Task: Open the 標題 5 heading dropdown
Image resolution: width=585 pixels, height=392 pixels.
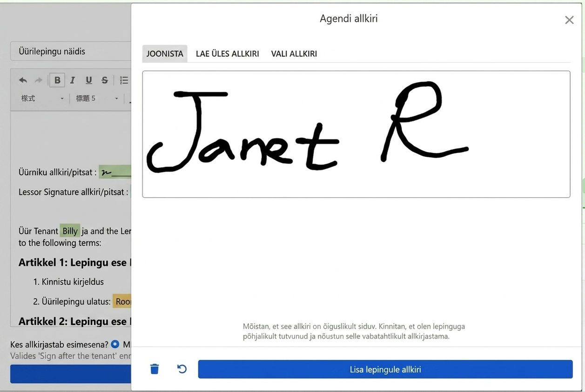Action: pos(97,99)
